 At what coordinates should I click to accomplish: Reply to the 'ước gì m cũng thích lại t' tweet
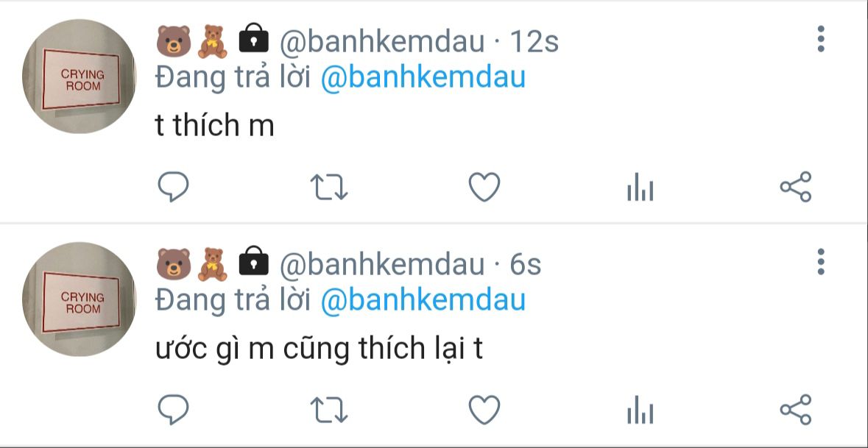tap(173, 410)
